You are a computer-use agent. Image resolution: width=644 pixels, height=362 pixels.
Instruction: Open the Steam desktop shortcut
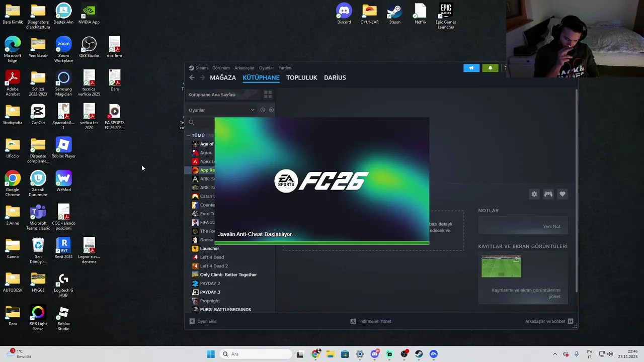(394, 14)
